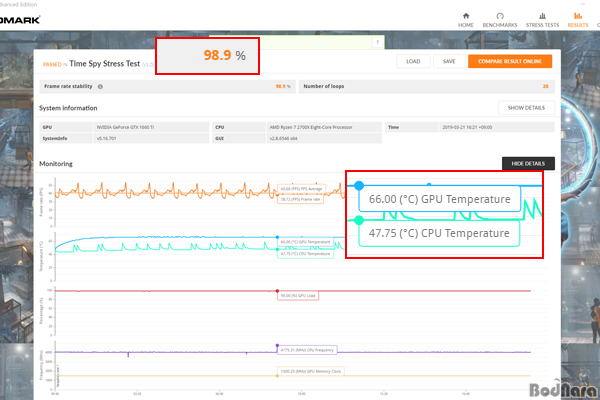
Task: Click the GUI version v2.8.6546 value
Action: (283, 139)
